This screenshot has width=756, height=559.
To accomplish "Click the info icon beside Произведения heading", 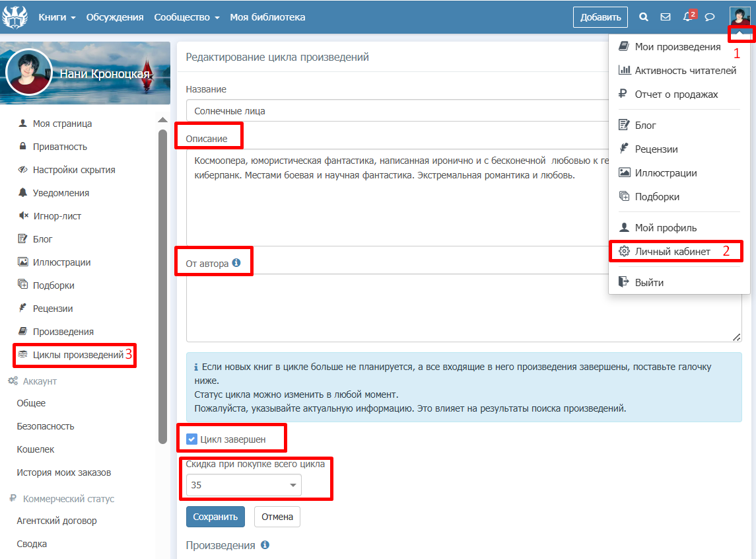I will click(x=265, y=544).
